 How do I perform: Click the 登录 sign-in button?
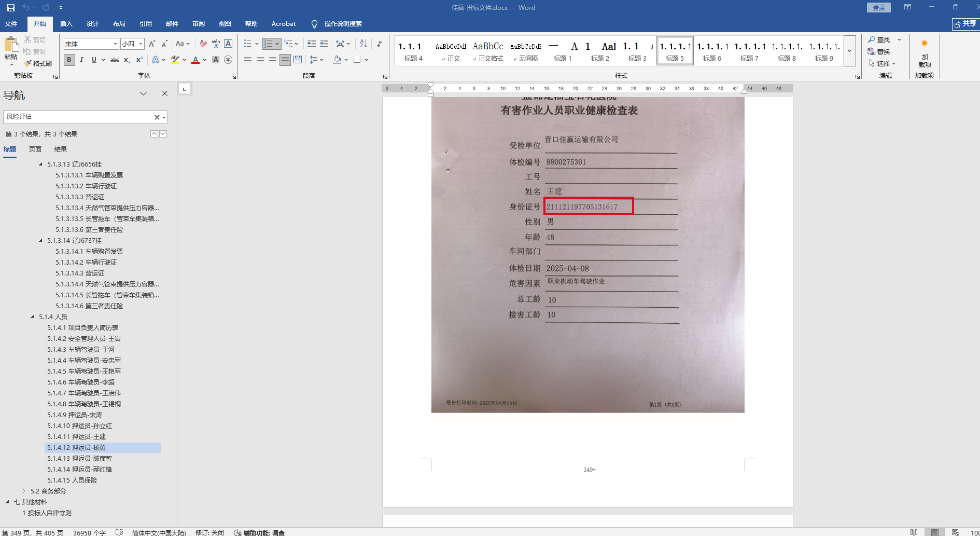879,7
